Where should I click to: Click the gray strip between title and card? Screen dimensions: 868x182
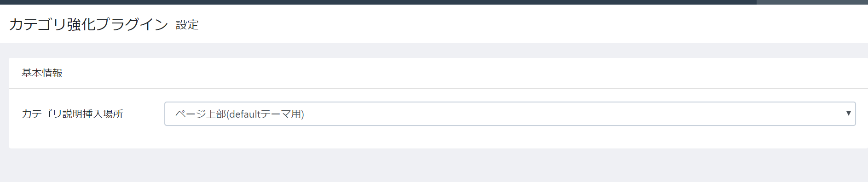(x=434, y=51)
